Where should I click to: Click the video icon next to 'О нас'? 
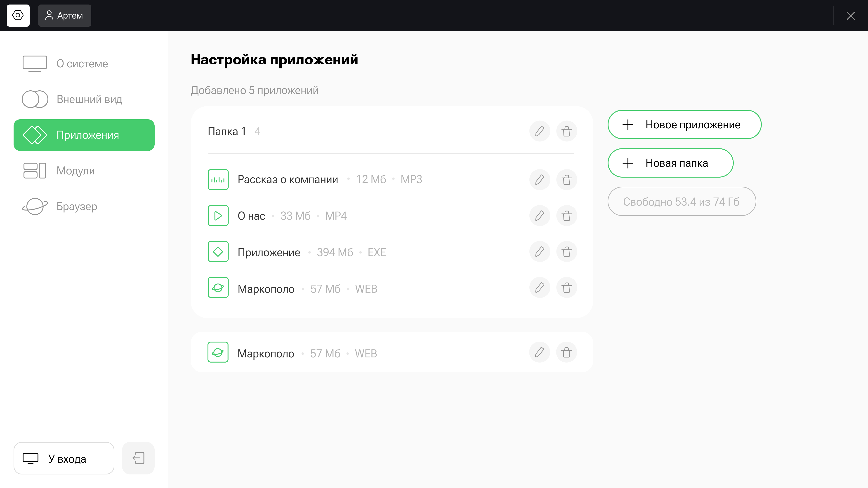click(218, 216)
